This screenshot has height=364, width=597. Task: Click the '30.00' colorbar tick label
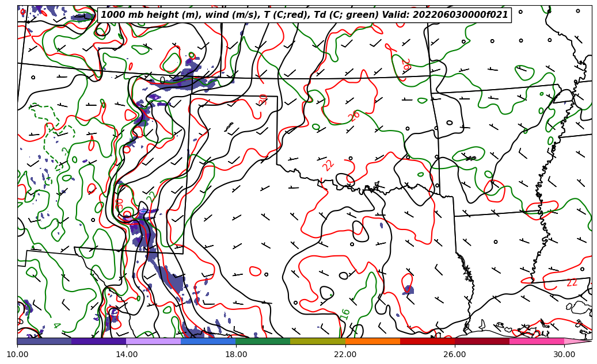(x=564, y=354)
